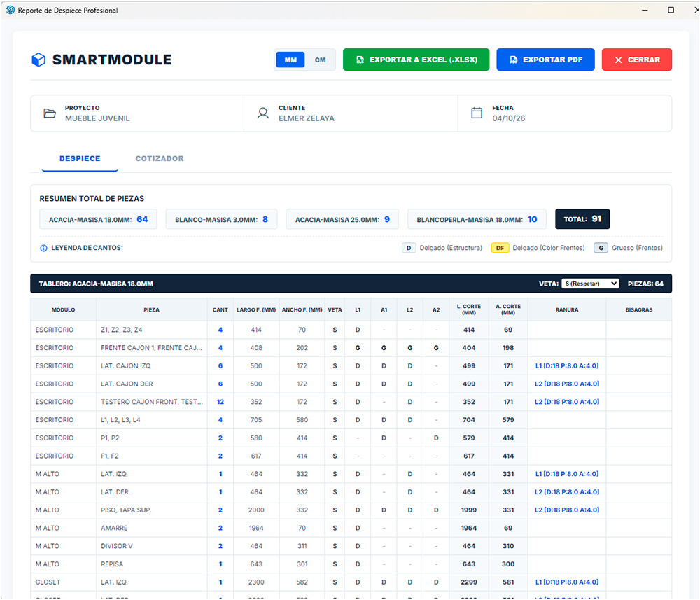700x600 pixels.
Task: Open the DESPIECE tab
Action: [80, 158]
